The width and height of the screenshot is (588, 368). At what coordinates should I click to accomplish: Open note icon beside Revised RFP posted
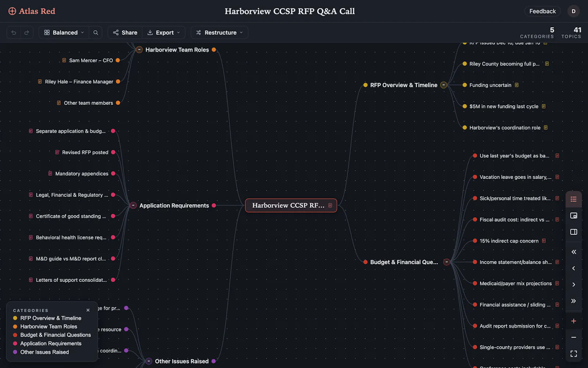point(57,152)
